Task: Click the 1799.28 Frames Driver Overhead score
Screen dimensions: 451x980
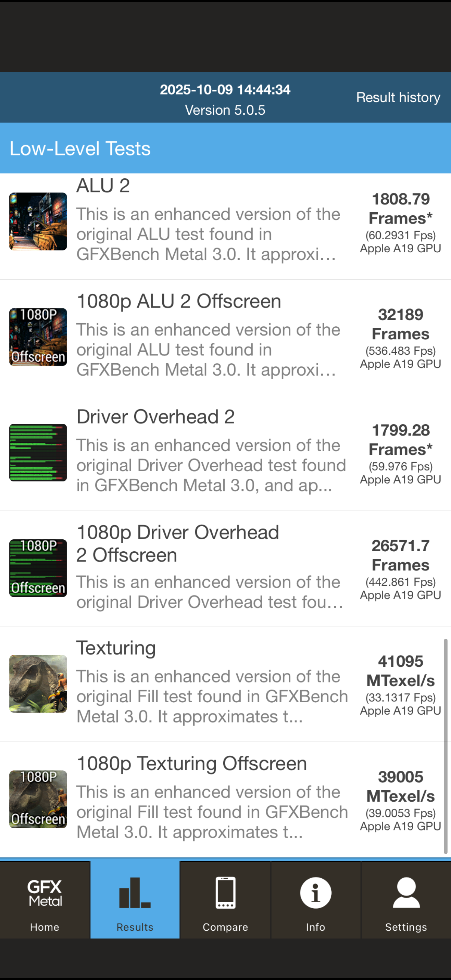Action: coord(401,440)
